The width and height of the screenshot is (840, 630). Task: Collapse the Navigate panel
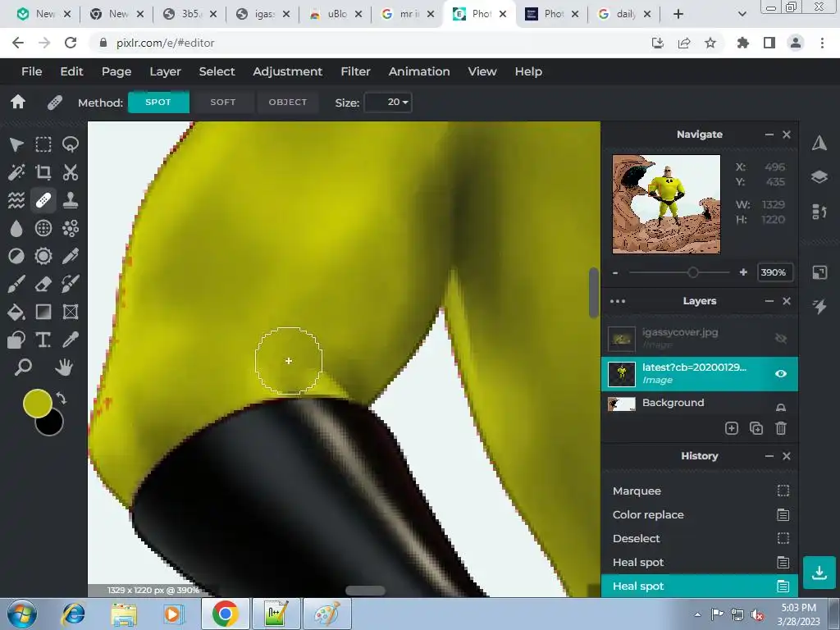(769, 135)
